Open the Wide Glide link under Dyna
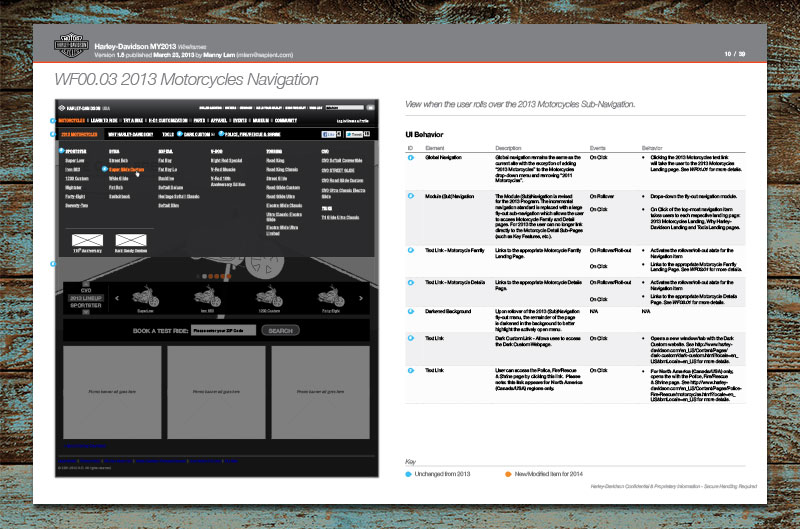The height and width of the screenshot is (529, 800). click(118, 179)
